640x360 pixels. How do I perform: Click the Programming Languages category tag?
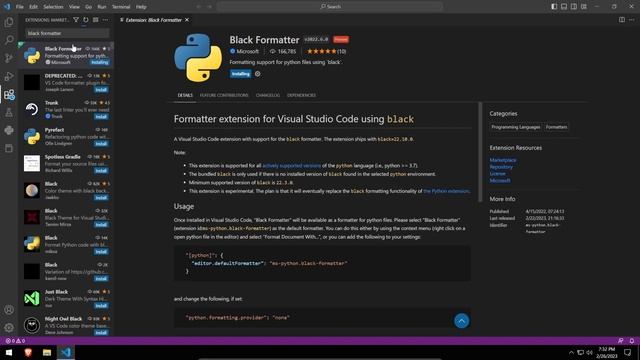516,127
